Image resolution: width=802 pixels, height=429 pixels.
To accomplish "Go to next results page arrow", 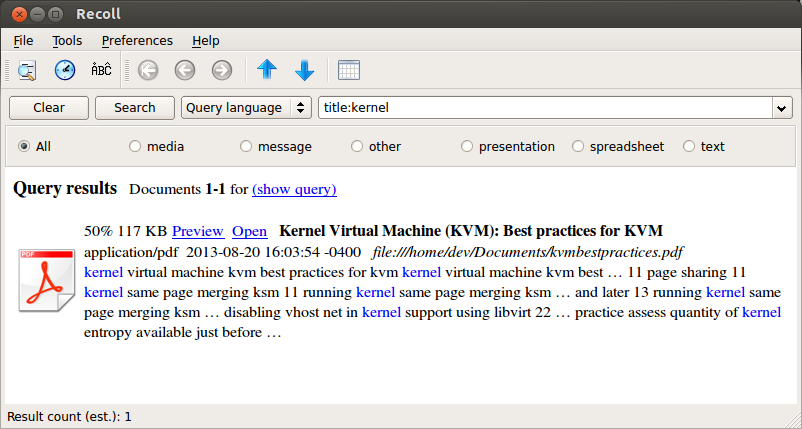I will (x=222, y=70).
